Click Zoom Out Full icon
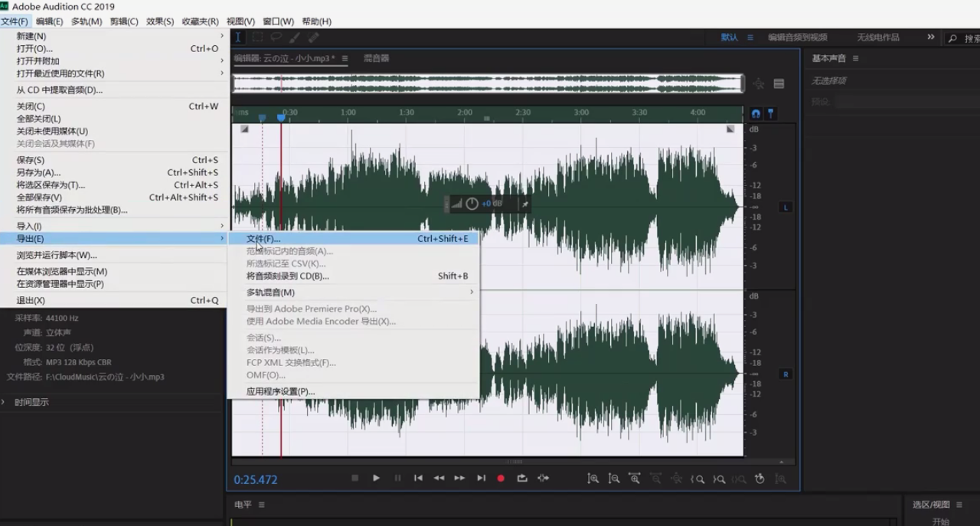The height and width of the screenshot is (526, 980). point(676,479)
